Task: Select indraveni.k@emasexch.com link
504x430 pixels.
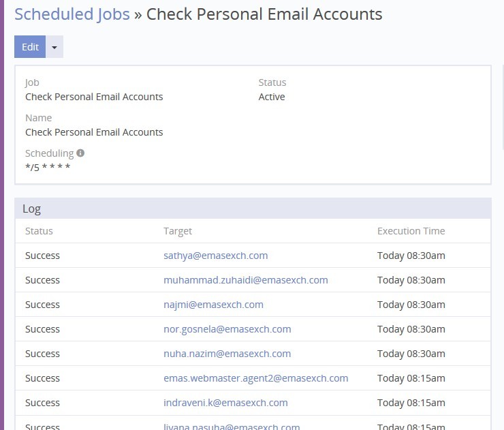Action: click(x=225, y=403)
